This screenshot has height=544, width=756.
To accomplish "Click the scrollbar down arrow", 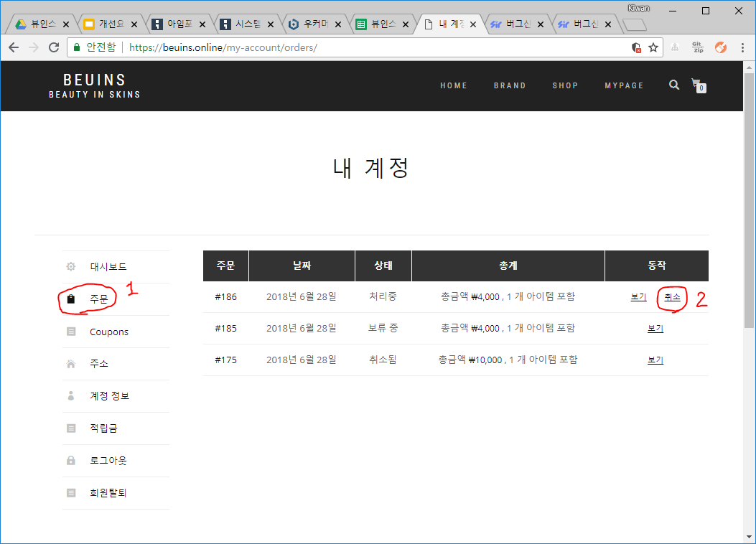I will click(x=750, y=537).
